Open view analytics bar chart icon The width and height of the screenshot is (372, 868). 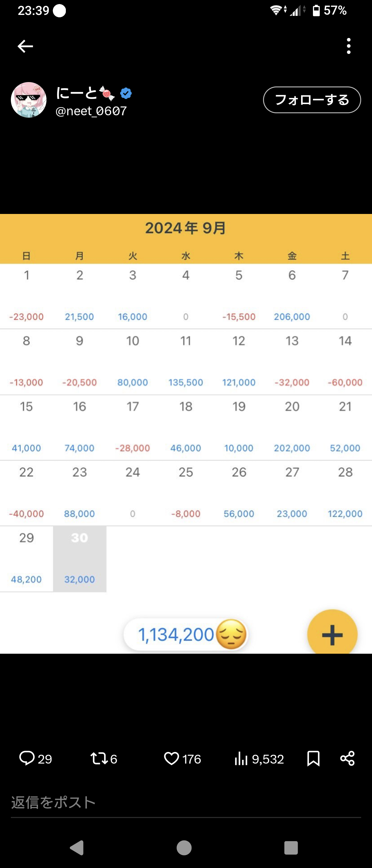(x=241, y=758)
